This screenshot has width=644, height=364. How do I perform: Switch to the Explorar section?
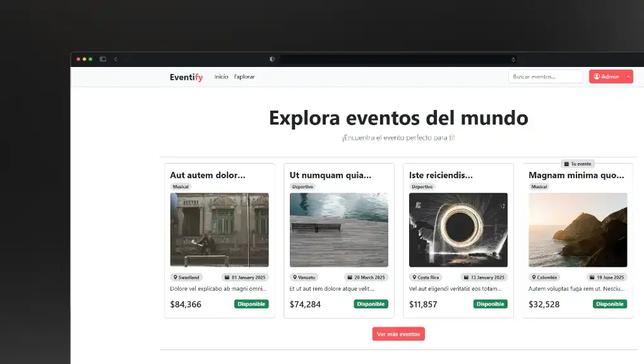click(x=244, y=76)
